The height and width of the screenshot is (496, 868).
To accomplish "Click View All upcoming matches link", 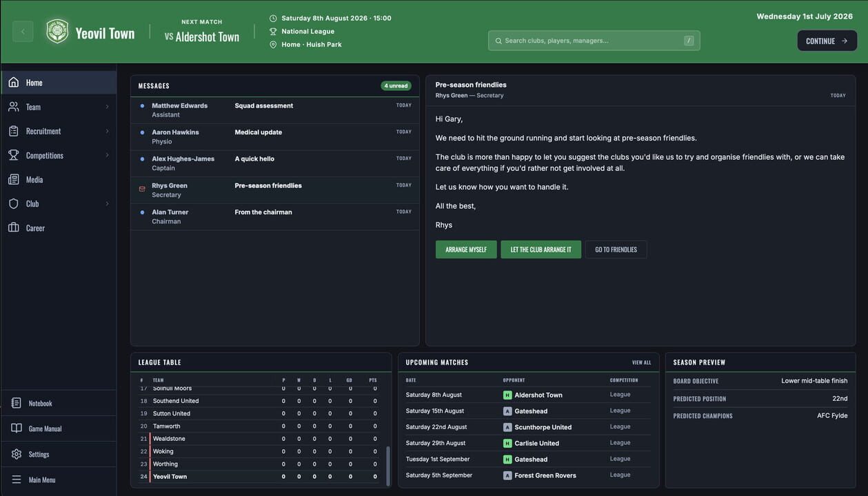I will (641, 362).
